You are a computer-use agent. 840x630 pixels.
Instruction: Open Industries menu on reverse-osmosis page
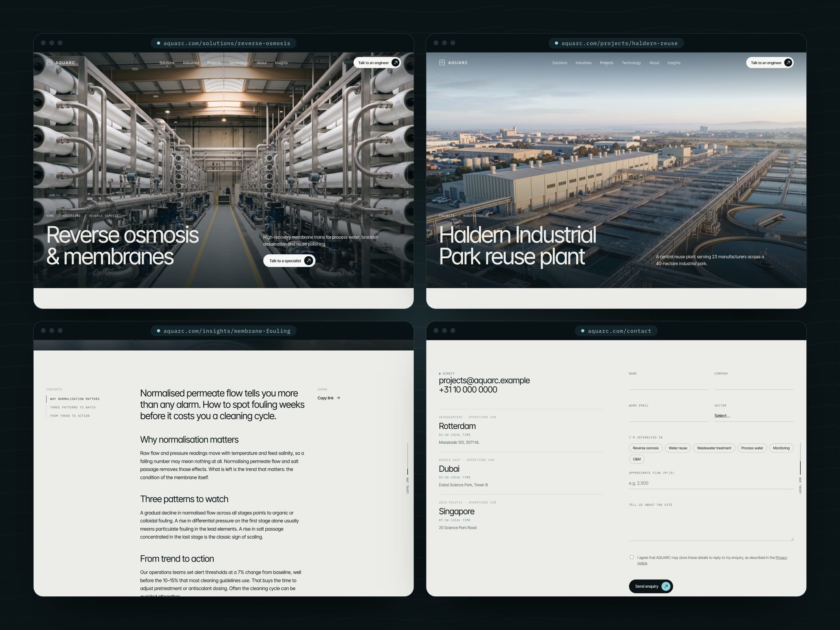point(191,63)
